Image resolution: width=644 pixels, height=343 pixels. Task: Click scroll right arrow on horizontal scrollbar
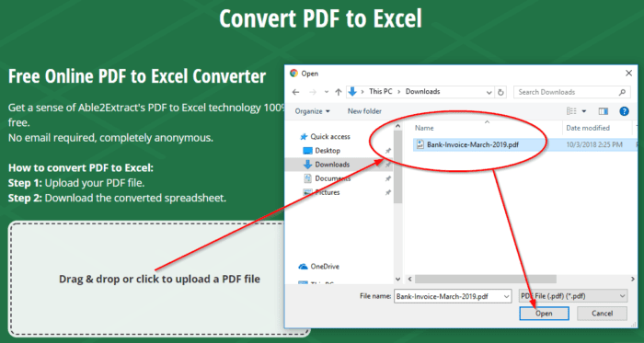click(x=632, y=279)
